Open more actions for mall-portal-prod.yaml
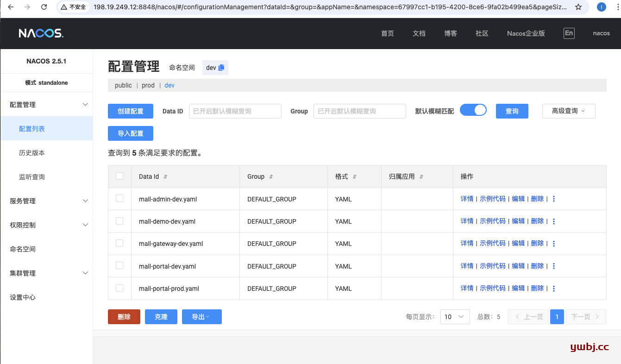621x364 pixels. 554,289
